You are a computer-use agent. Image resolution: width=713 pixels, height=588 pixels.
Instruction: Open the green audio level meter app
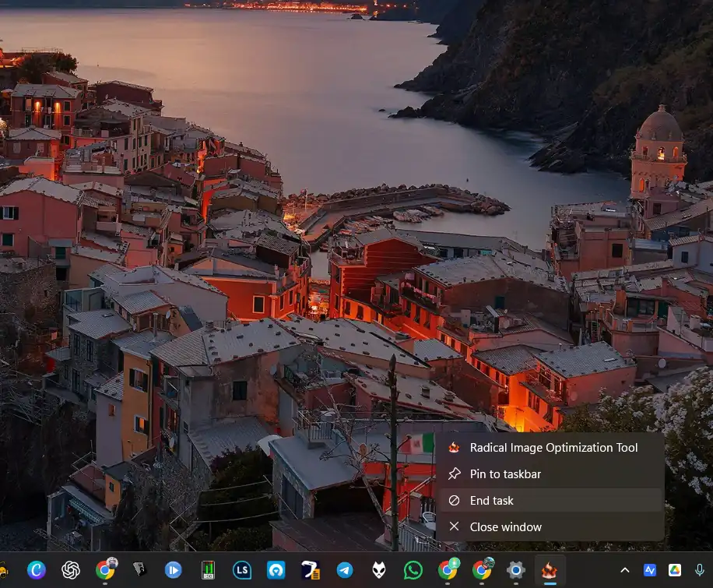(x=208, y=570)
